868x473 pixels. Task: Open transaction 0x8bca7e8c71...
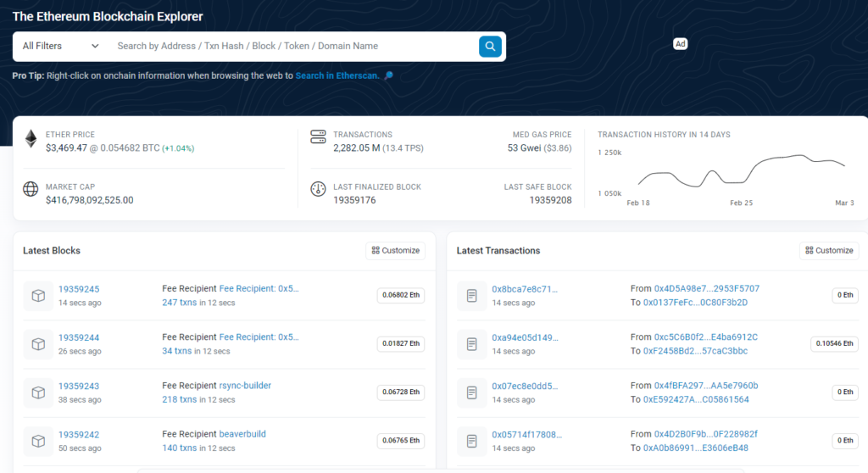[x=525, y=289]
